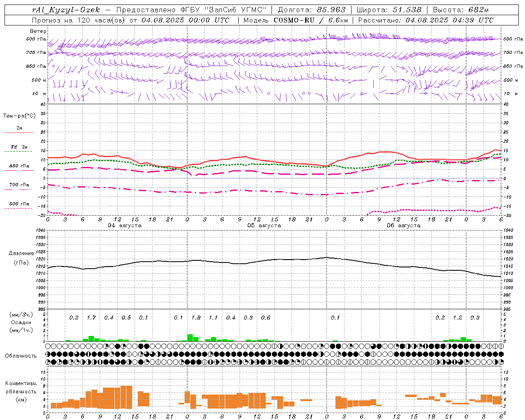Click the 1.7 precipitation value
Viewport: 525px width, 420px height.
pyautogui.click(x=91, y=318)
